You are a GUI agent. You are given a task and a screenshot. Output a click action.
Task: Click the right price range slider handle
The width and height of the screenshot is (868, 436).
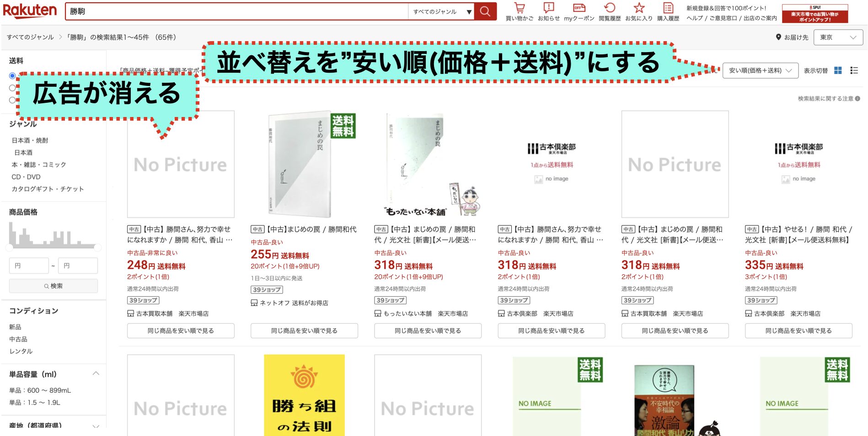click(97, 247)
